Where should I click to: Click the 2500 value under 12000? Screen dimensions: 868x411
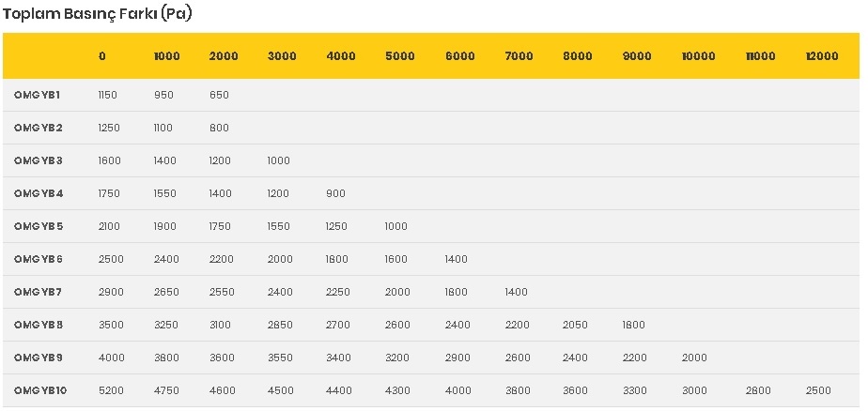tap(818, 390)
